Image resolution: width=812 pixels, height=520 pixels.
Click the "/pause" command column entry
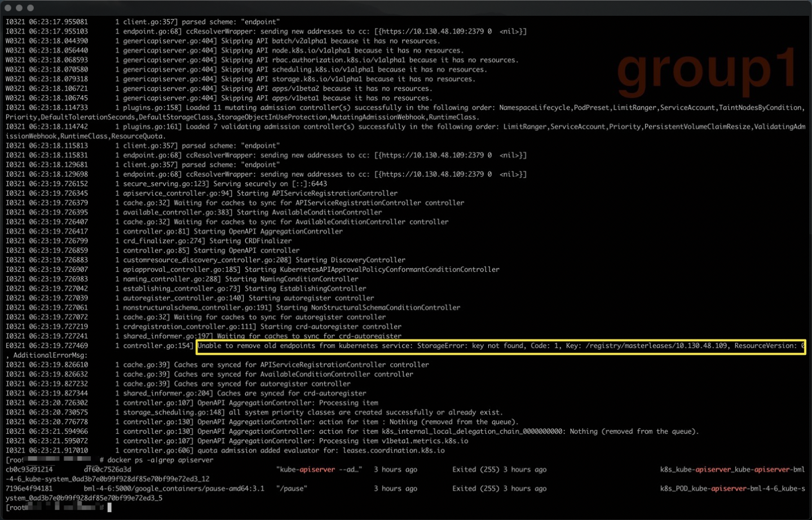pyautogui.click(x=292, y=488)
